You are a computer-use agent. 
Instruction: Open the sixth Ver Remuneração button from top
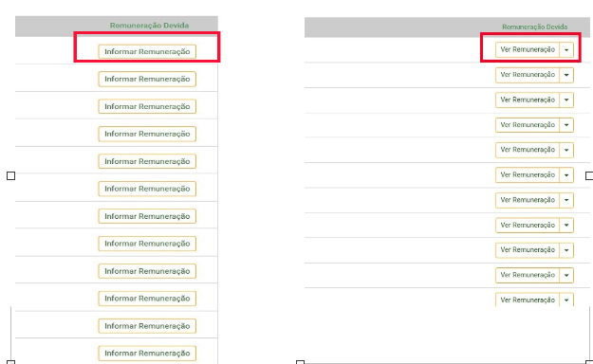tap(528, 175)
